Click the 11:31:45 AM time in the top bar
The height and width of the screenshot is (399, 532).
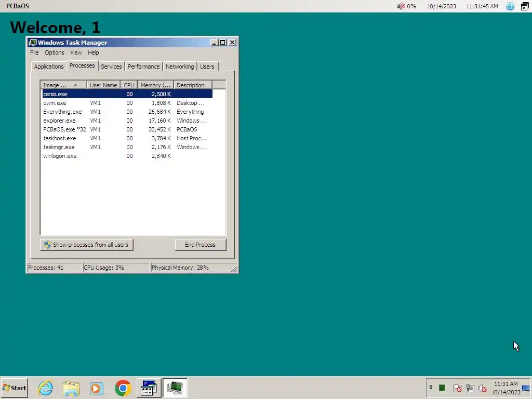(x=482, y=6)
